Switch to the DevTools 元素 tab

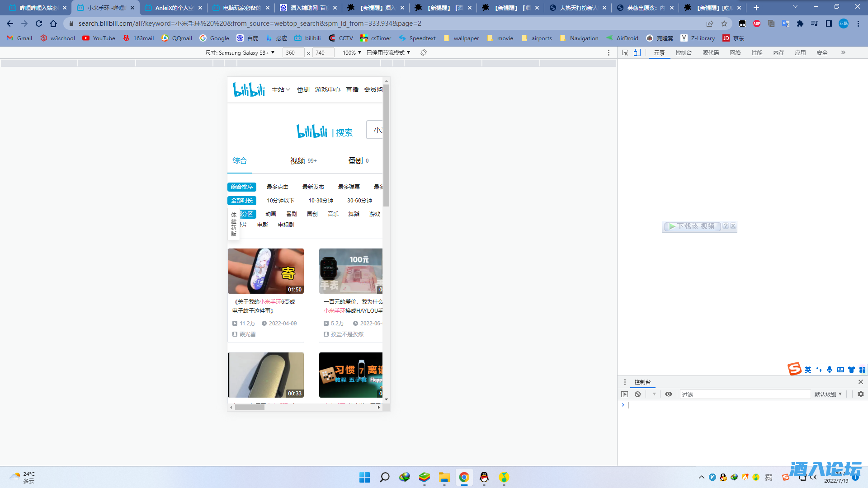coord(659,53)
